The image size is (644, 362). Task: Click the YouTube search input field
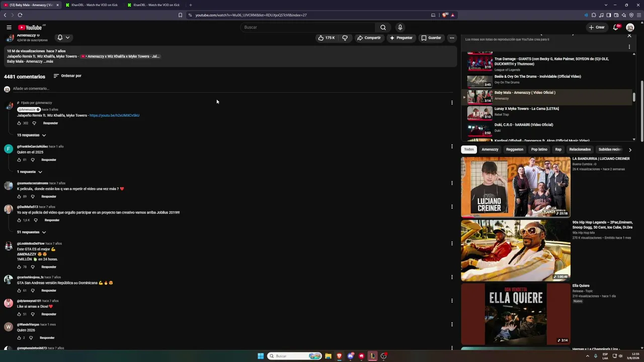click(x=308, y=27)
